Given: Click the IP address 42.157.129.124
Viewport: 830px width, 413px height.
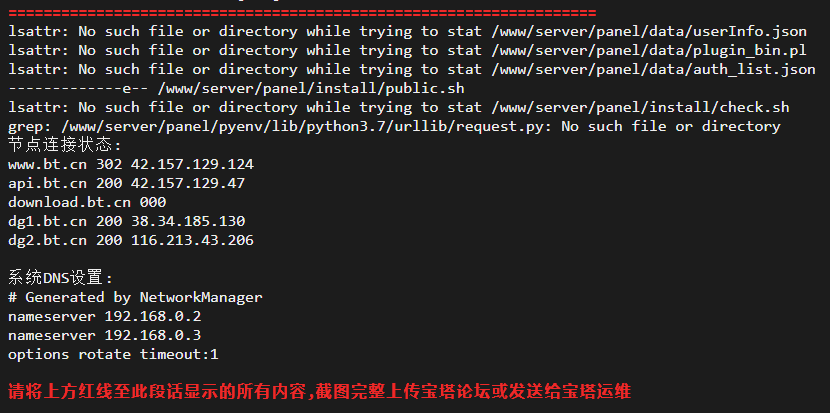Looking at the screenshot, I should [192, 165].
